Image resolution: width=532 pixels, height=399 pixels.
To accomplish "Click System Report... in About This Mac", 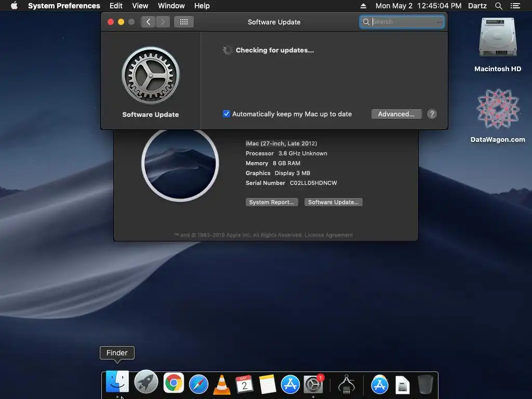I will tap(272, 202).
